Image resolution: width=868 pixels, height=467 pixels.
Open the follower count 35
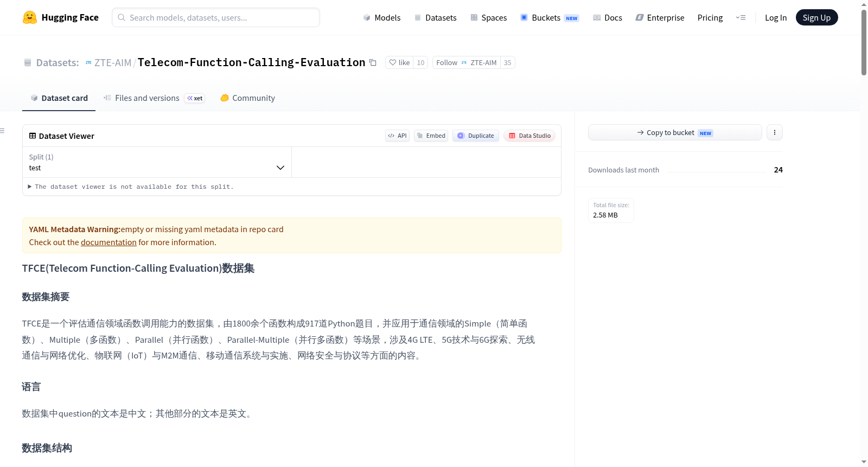pos(507,62)
